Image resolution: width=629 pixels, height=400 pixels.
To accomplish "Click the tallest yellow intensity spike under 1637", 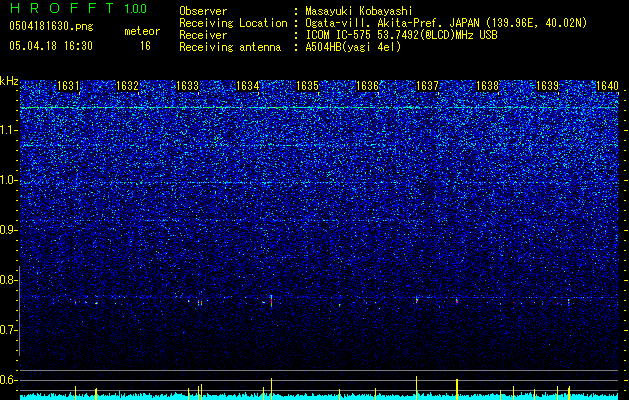I will (416, 388).
